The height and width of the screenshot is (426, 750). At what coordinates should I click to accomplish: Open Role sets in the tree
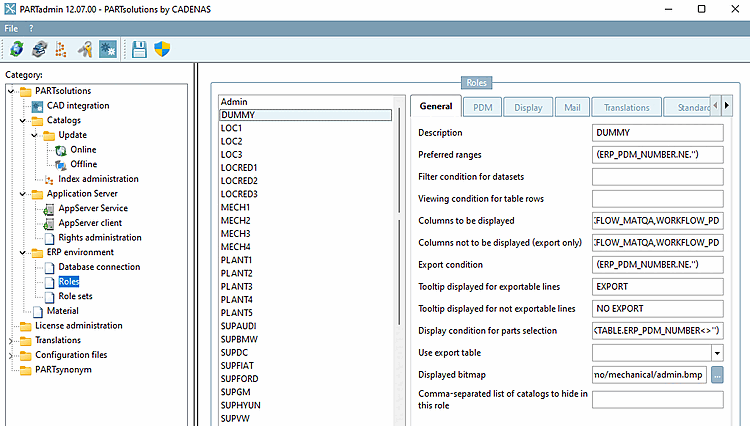[76, 296]
